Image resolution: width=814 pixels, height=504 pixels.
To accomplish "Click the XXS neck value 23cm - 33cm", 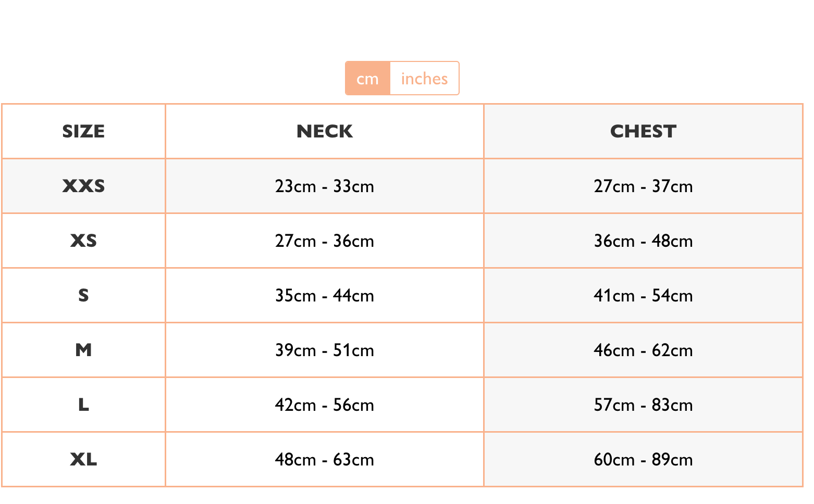I will click(325, 186).
